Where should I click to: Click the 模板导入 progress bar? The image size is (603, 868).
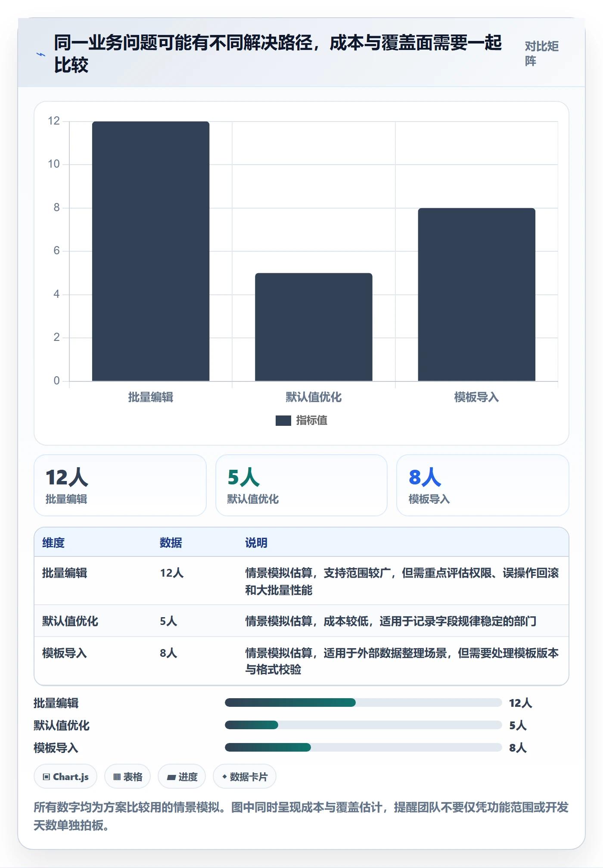[363, 748]
